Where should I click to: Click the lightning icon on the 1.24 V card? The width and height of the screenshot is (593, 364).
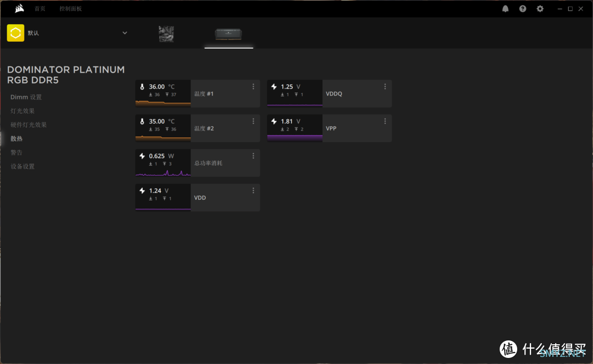point(142,191)
